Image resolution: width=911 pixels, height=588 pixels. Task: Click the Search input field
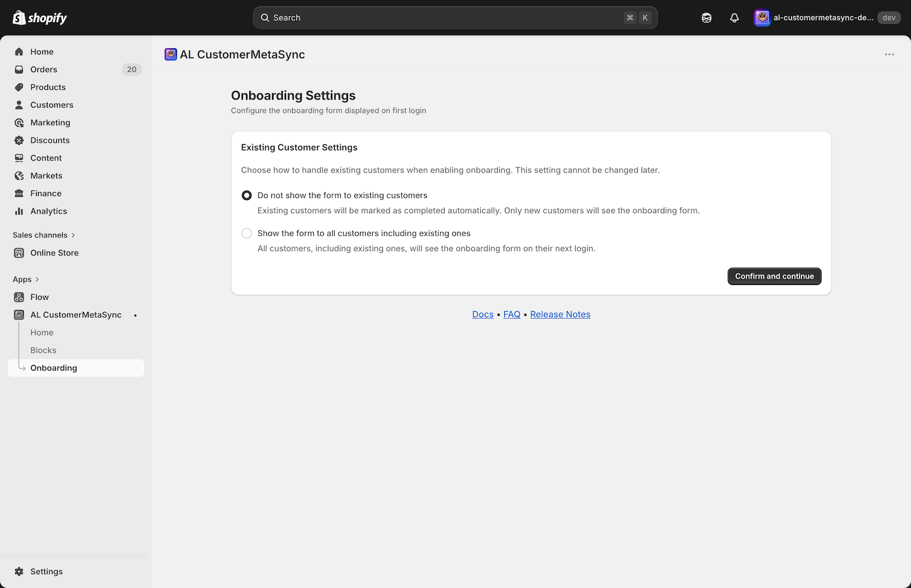coord(455,18)
